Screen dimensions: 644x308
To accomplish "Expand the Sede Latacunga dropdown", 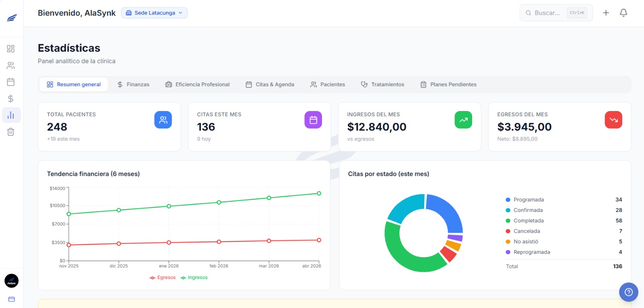I will coord(154,13).
